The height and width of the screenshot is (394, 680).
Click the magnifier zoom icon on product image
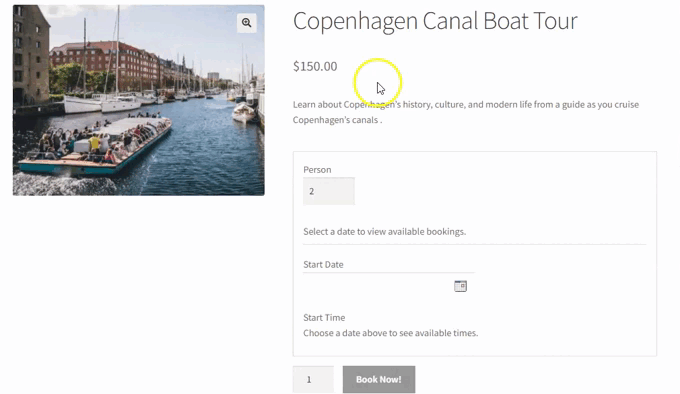246,23
